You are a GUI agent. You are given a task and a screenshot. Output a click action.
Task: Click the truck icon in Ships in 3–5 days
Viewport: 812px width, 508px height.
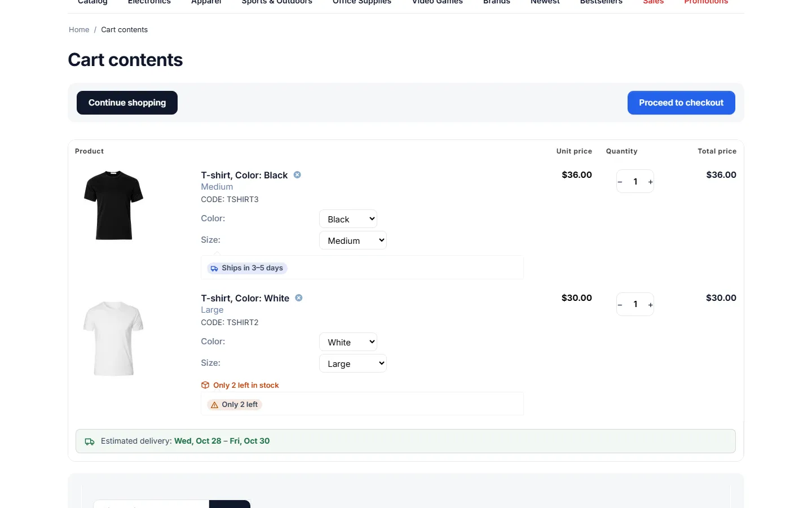214,269
